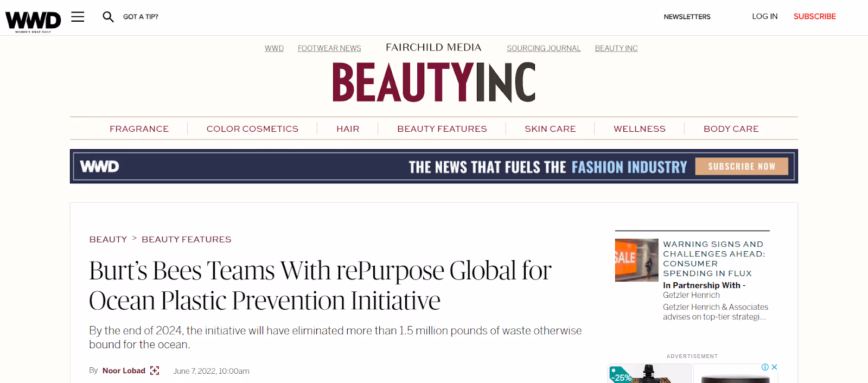Click the follow icon beside Noor Lobad
This screenshot has width=868, height=383.
[155, 371]
